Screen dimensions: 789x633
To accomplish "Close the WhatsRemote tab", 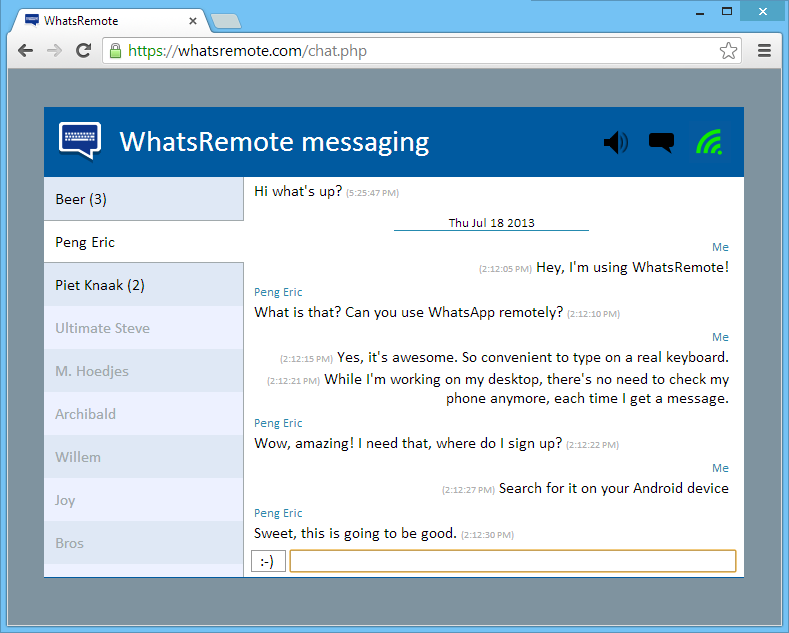I will (193, 21).
